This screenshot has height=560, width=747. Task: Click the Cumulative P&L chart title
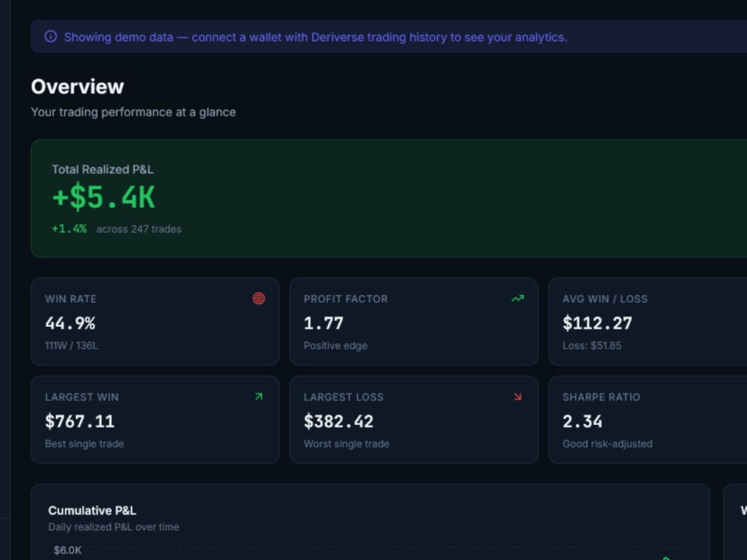pyautogui.click(x=92, y=511)
